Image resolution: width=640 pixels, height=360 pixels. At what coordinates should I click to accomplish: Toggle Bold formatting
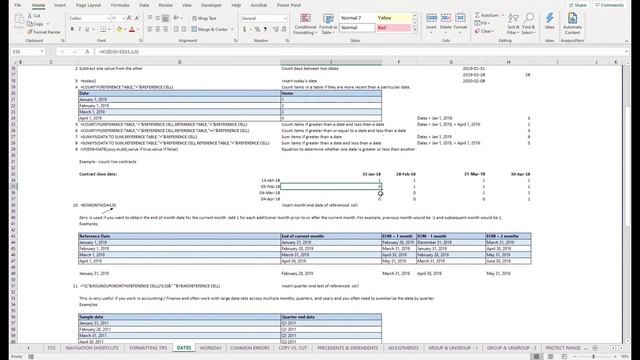[x=72, y=29]
